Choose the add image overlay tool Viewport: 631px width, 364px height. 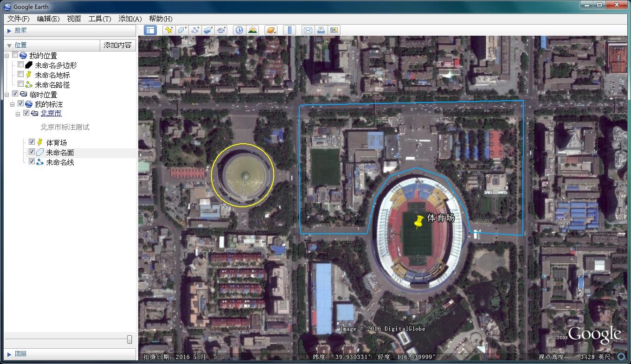pos(208,30)
